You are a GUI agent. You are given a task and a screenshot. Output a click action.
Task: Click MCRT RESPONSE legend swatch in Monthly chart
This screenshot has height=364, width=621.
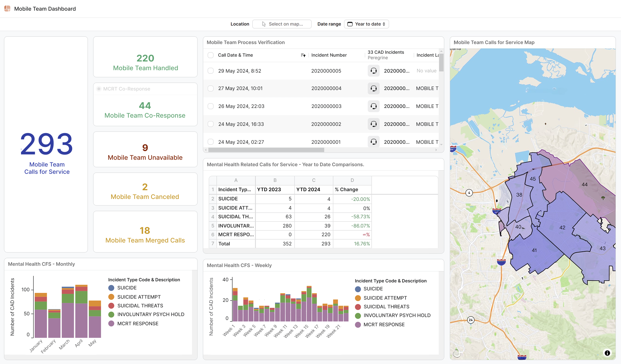point(111,324)
